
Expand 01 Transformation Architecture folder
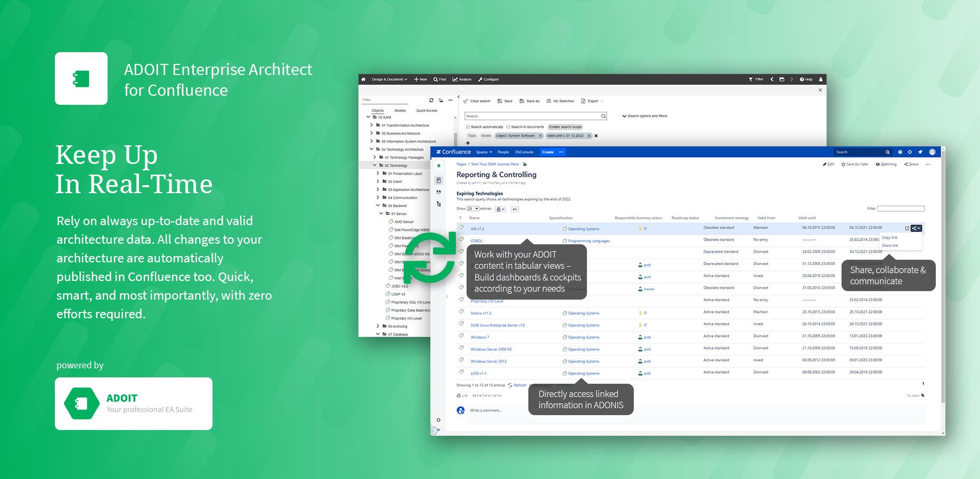(x=372, y=125)
